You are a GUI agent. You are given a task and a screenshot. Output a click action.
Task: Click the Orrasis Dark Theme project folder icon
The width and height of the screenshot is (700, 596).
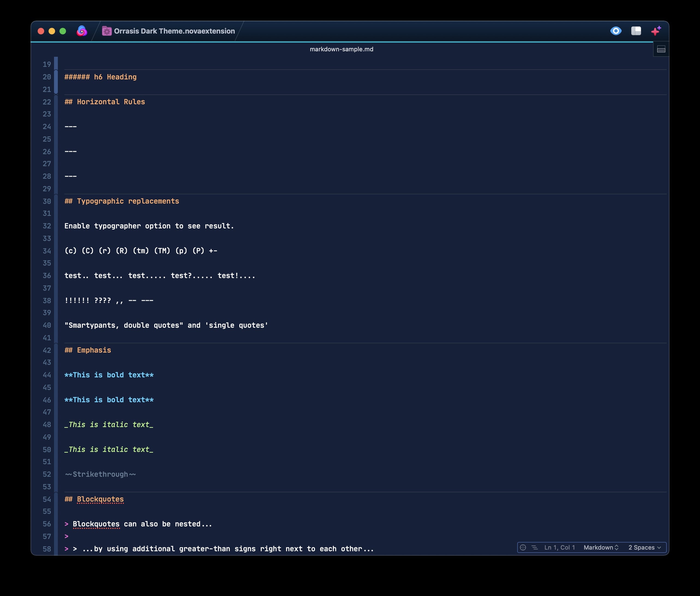(x=107, y=31)
